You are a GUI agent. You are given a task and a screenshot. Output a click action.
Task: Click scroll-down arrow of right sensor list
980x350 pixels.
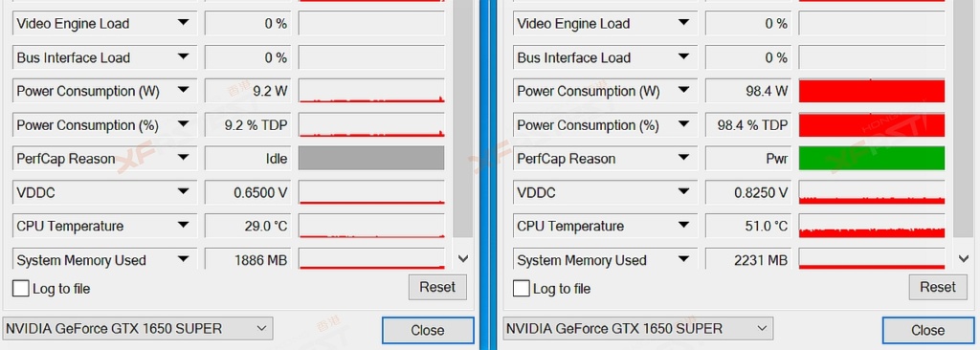(963, 258)
